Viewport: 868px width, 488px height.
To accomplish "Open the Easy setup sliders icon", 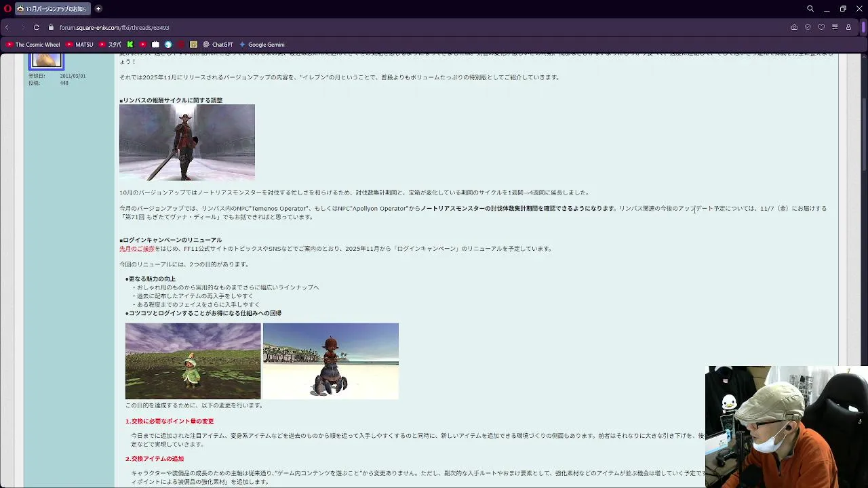I will (x=835, y=28).
